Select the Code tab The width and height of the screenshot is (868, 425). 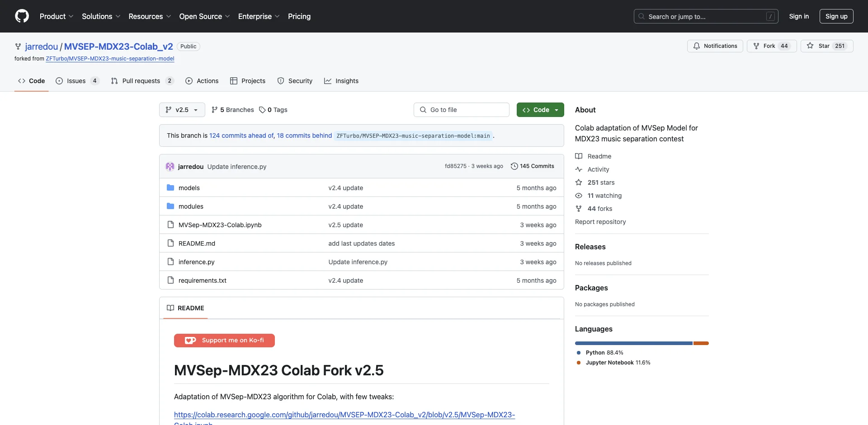[x=31, y=81]
